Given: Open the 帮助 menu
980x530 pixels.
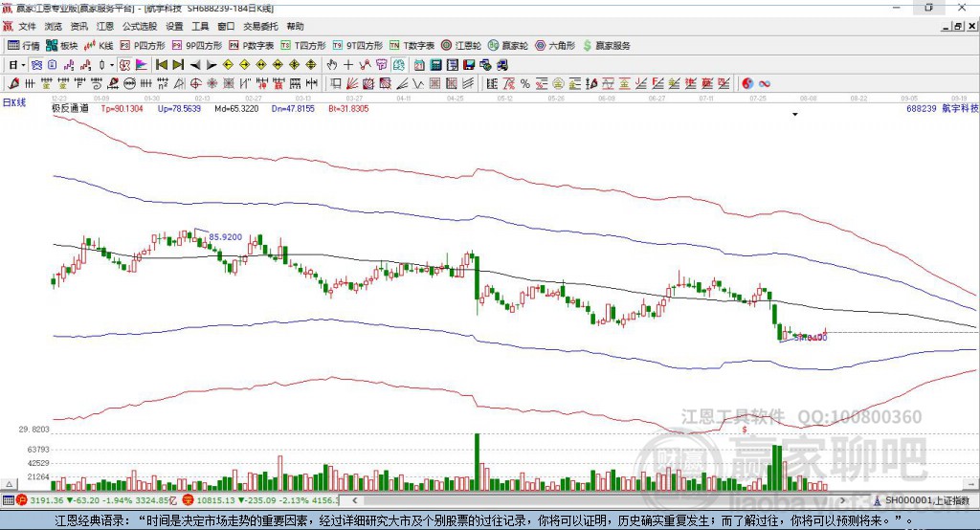Looking at the screenshot, I should click(295, 26).
